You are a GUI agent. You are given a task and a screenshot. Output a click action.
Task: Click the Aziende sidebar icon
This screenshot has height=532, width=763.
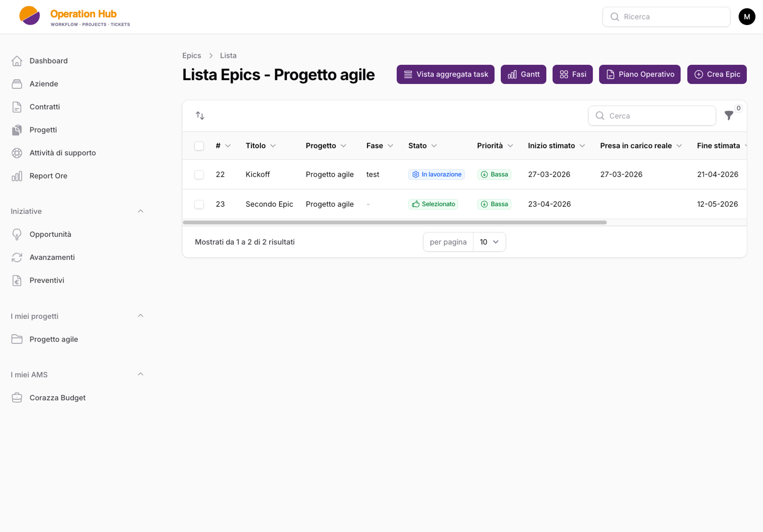pyautogui.click(x=17, y=84)
